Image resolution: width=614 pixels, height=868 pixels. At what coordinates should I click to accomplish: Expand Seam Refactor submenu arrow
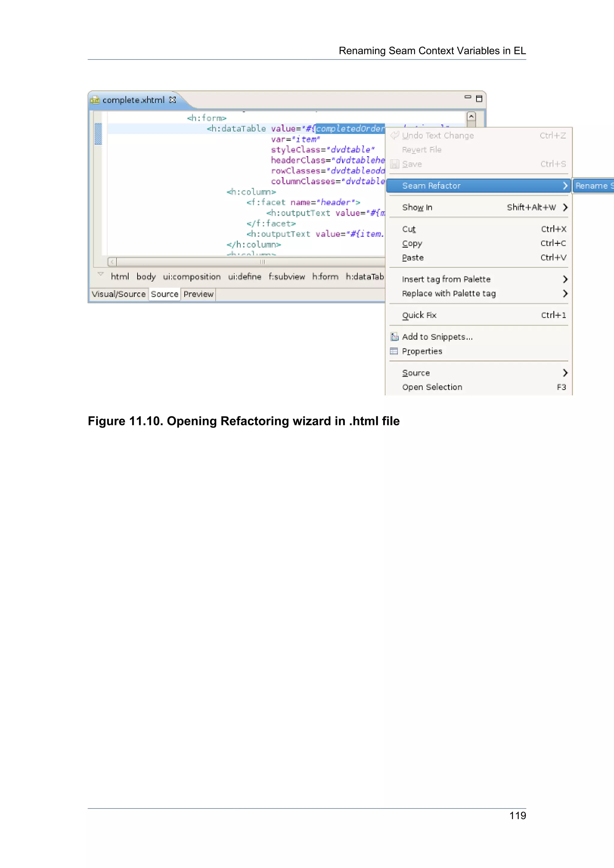[x=565, y=186]
